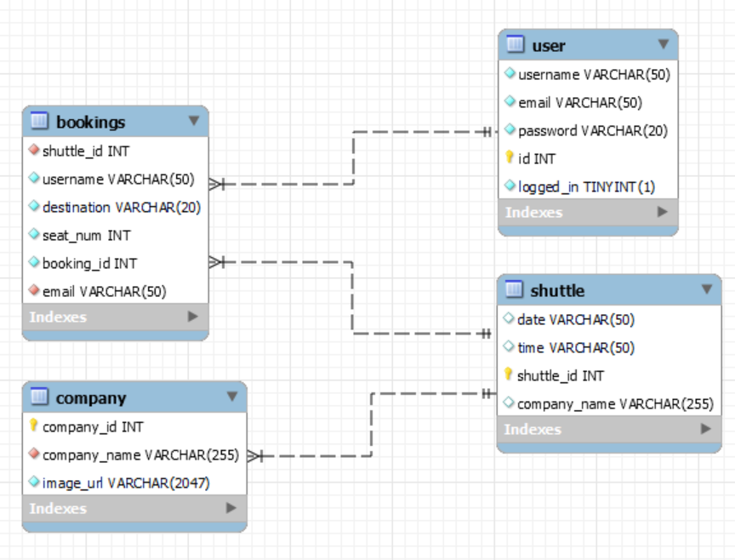Click diamond icon beside shuttle company_name column

509,403
